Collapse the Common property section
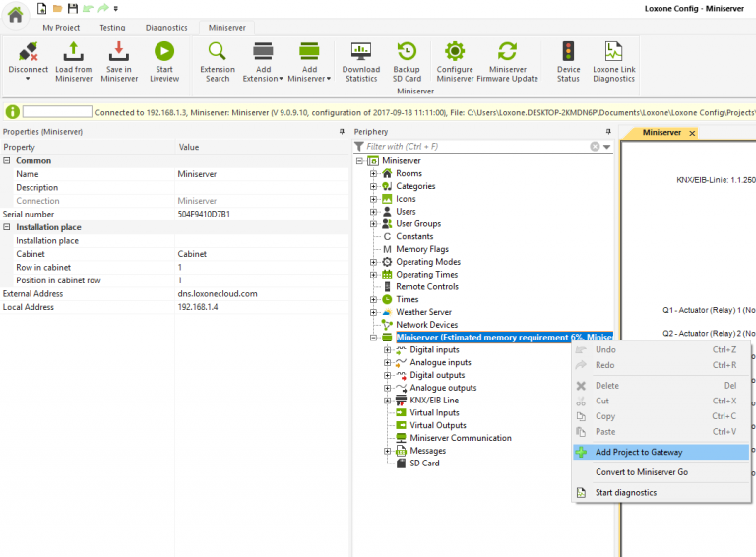The height and width of the screenshot is (557, 756). 7,160
